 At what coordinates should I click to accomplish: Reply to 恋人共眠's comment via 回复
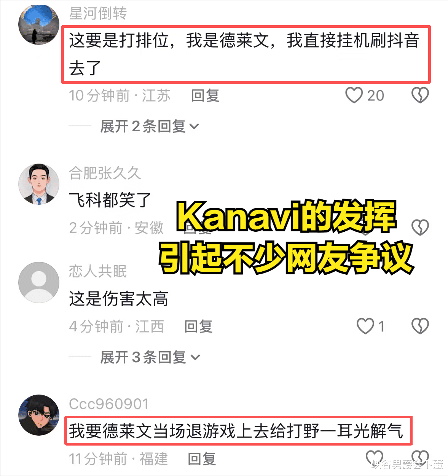tap(198, 326)
